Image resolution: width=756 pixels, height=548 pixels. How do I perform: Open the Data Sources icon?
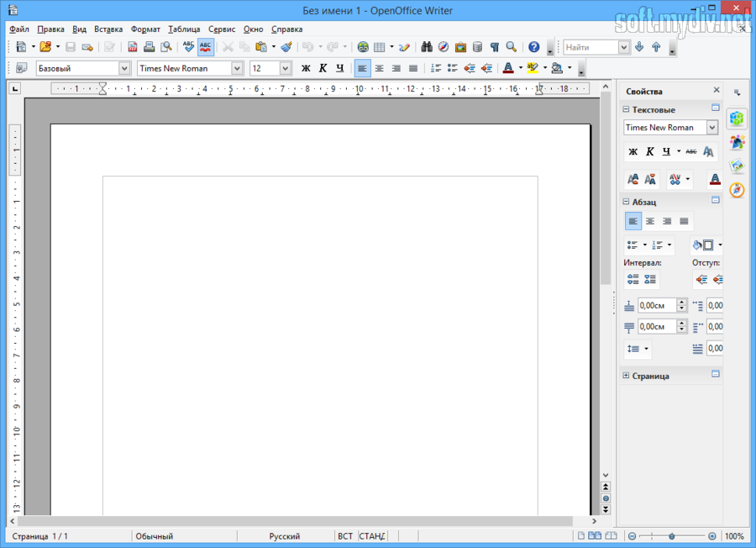point(477,47)
